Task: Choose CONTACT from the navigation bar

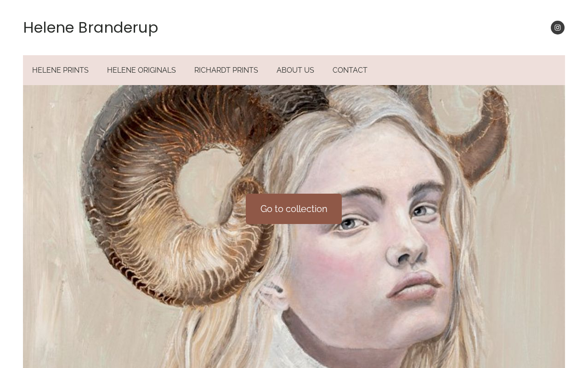Action: click(x=350, y=70)
